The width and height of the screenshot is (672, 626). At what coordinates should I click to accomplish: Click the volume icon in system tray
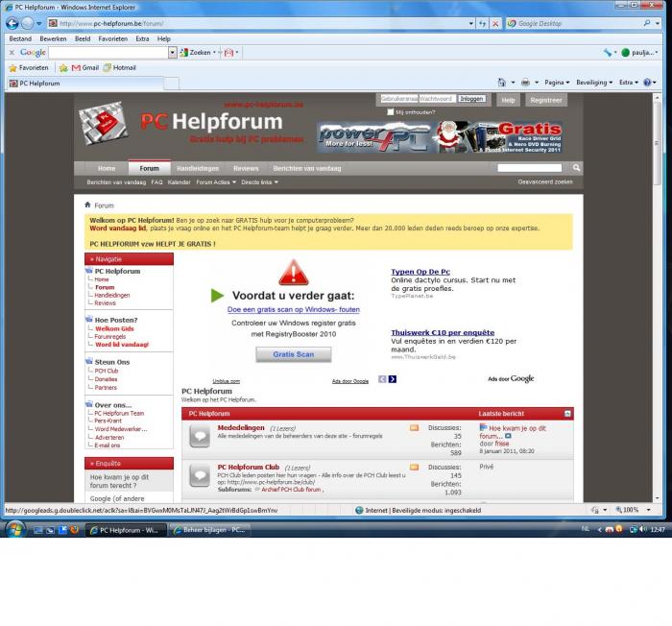643,530
